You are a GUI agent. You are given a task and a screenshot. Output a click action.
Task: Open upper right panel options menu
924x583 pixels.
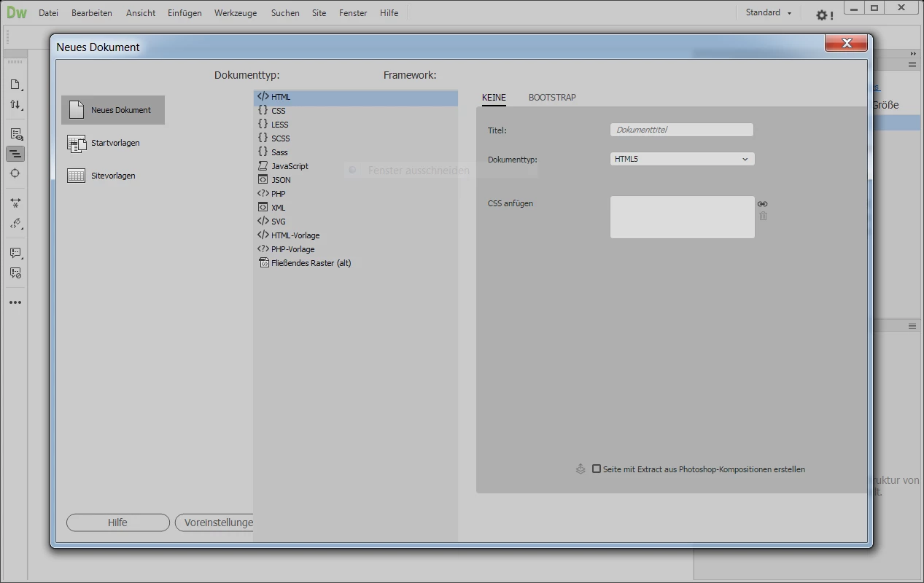912,65
